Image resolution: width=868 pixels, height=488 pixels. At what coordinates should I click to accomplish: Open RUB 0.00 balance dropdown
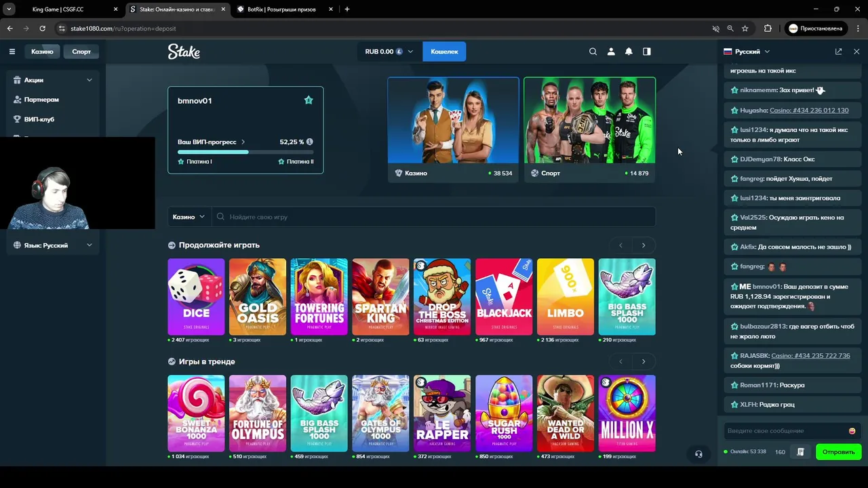pos(389,52)
